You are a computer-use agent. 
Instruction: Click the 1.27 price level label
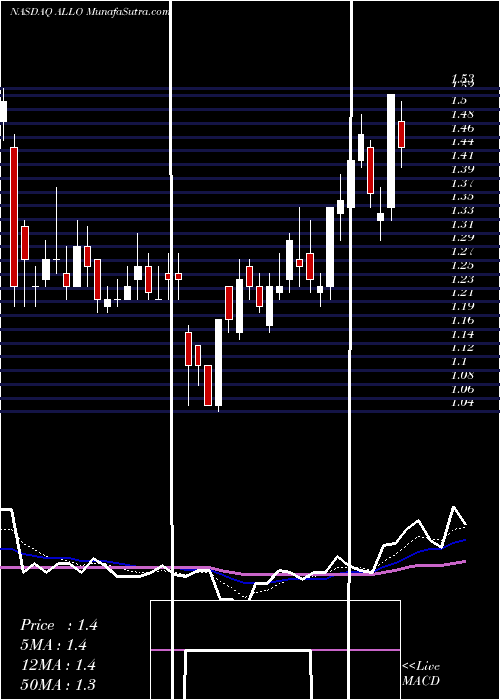tap(463, 251)
